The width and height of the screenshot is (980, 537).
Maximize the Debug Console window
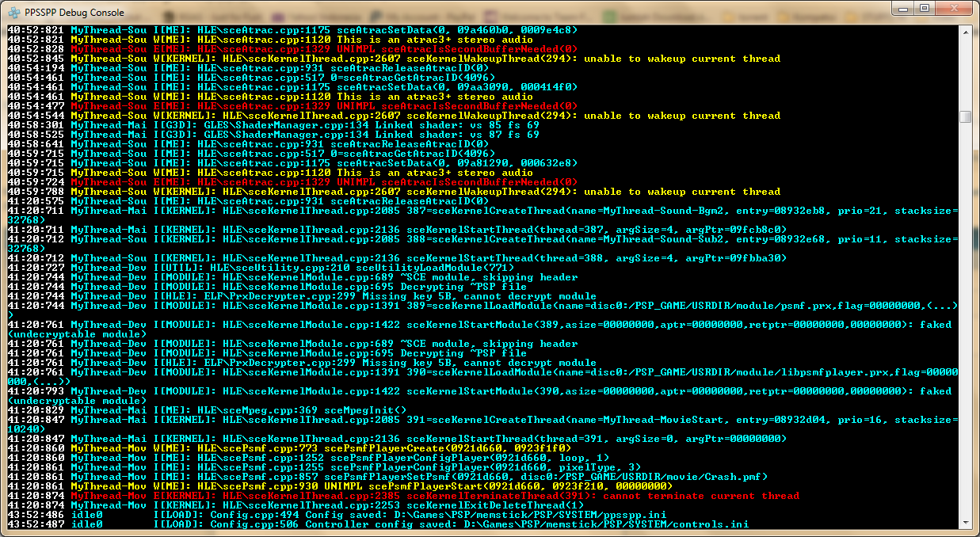tap(925, 9)
